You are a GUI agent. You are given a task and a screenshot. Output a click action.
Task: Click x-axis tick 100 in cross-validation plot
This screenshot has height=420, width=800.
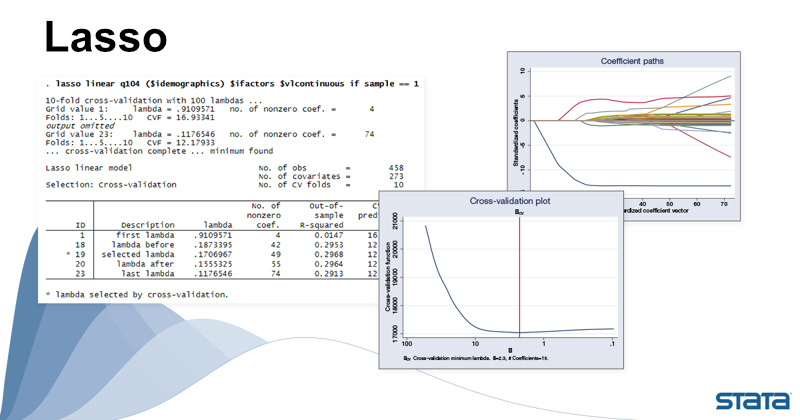pyautogui.click(x=407, y=343)
